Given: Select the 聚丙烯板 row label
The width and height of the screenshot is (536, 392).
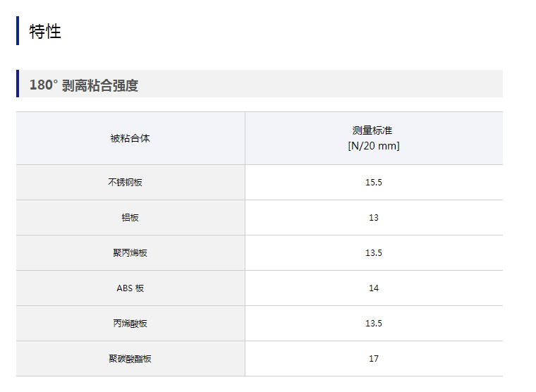Looking at the screenshot, I should click(x=130, y=252).
